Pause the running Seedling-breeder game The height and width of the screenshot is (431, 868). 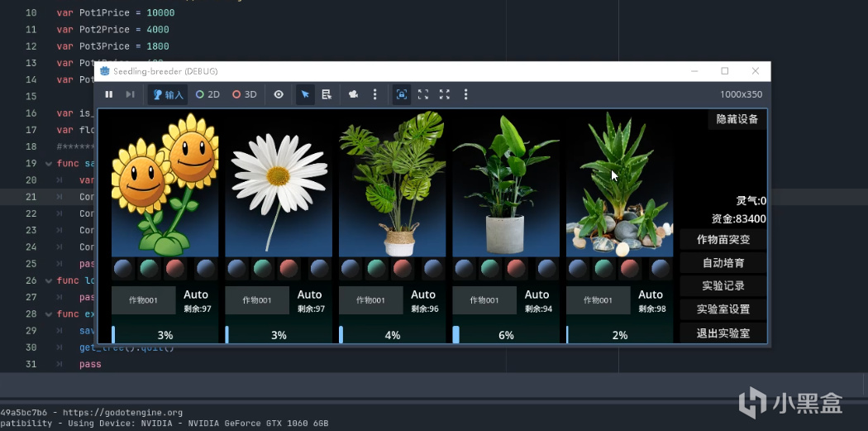coord(109,94)
